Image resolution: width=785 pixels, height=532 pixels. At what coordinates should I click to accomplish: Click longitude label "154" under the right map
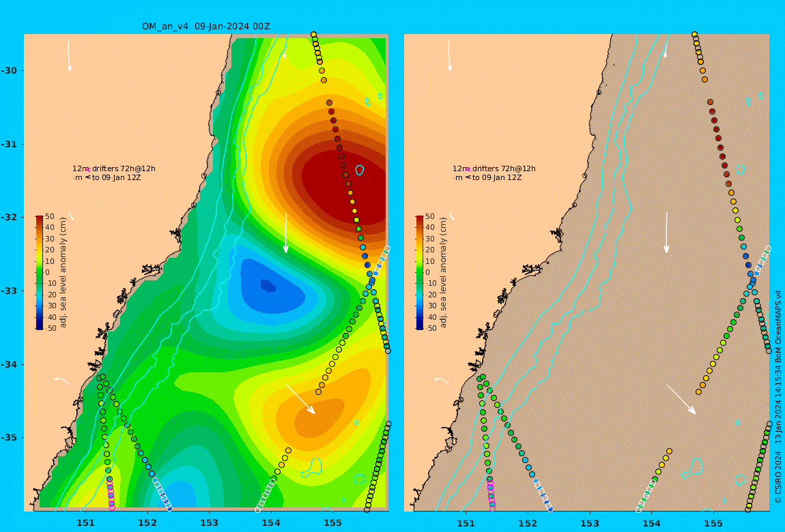click(x=651, y=523)
